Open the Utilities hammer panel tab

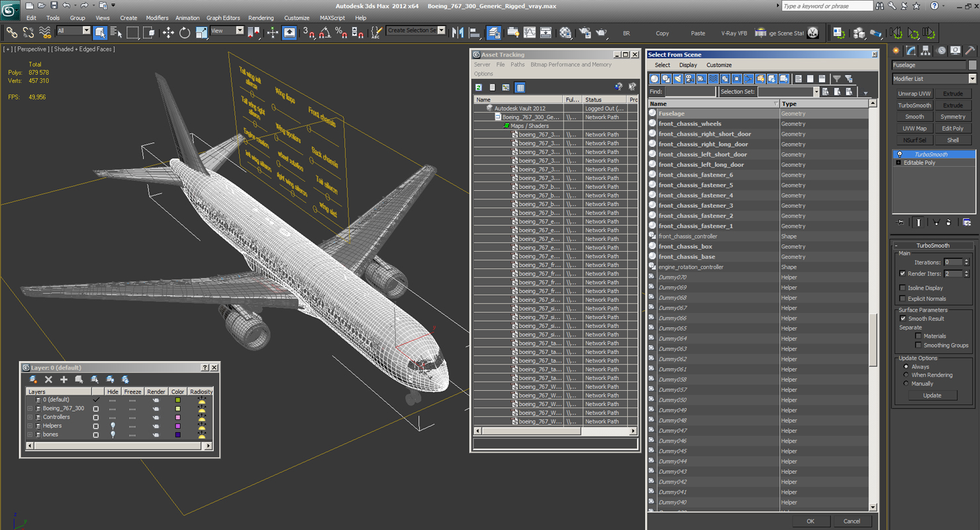[969, 50]
